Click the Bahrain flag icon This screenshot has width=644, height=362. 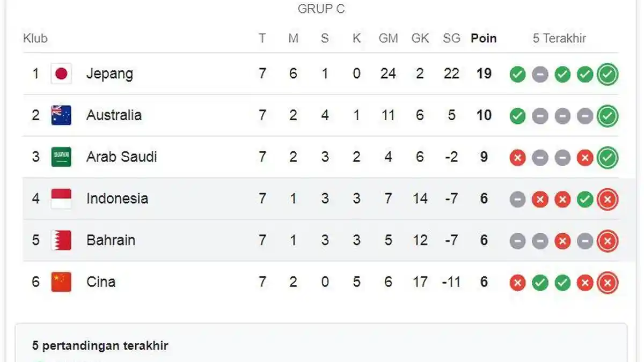pos(61,240)
